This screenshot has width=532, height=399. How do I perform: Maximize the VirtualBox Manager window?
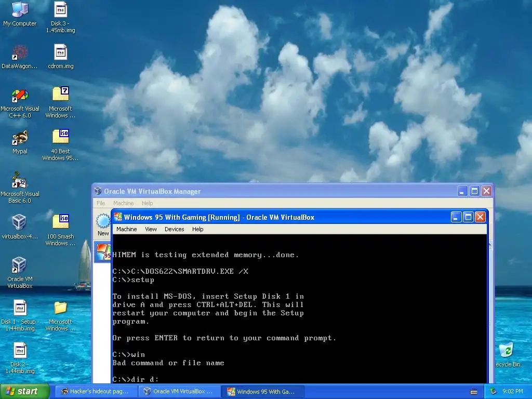point(474,191)
